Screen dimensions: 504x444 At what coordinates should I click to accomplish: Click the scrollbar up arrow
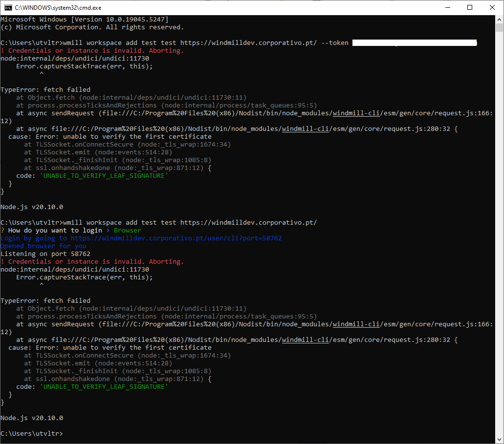pos(500,19)
